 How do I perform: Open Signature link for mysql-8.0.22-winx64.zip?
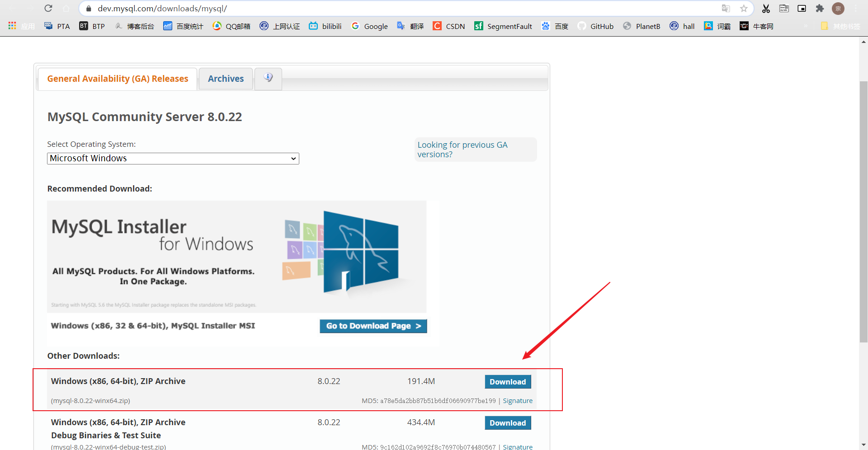coord(518,401)
